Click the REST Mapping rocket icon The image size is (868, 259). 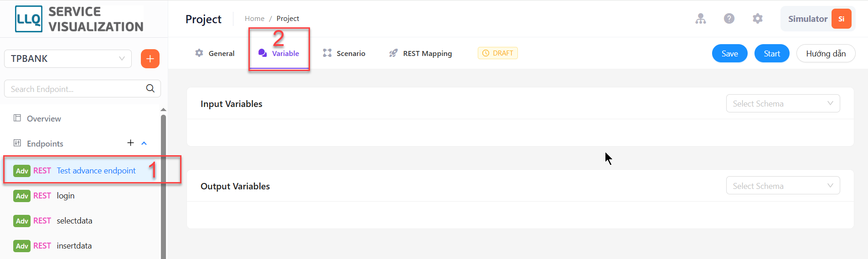(393, 53)
